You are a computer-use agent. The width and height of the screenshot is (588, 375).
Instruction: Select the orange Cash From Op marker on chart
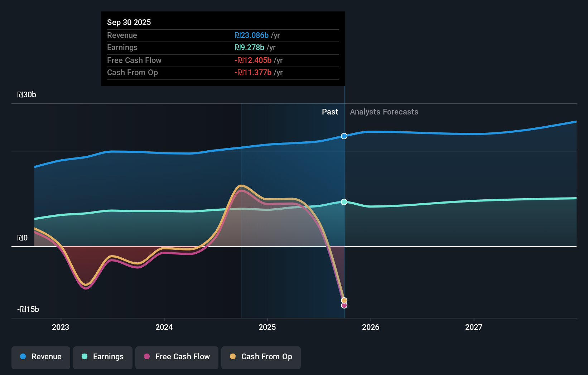click(x=344, y=300)
